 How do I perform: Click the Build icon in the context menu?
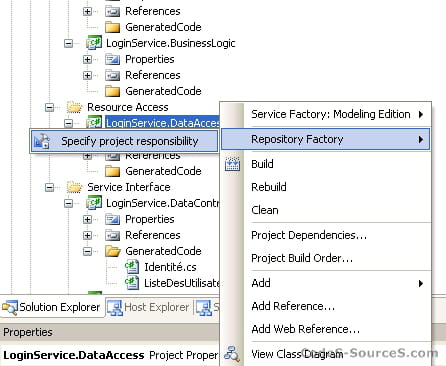tap(232, 164)
